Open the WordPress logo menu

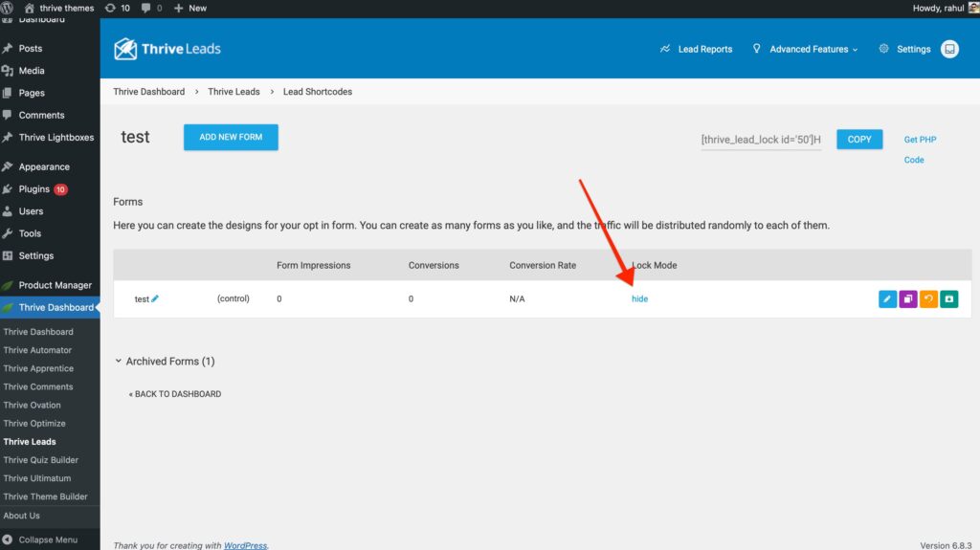point(9,8)
